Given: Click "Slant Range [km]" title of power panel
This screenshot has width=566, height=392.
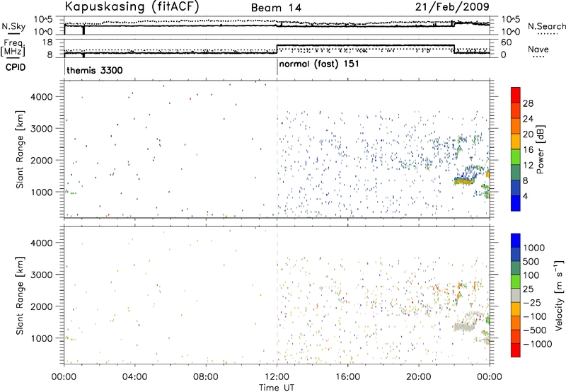Looking at the screenshot, I should coord(21,149).
